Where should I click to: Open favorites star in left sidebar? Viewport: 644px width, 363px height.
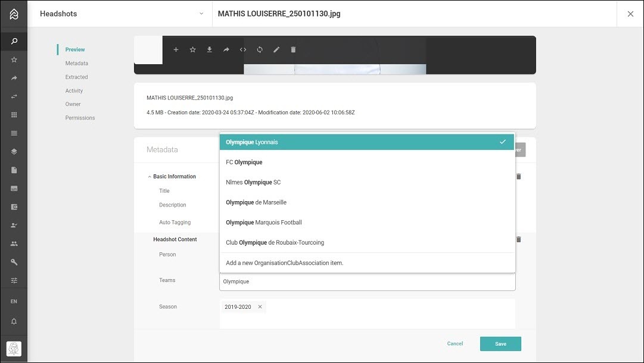[x=14, y=60]
